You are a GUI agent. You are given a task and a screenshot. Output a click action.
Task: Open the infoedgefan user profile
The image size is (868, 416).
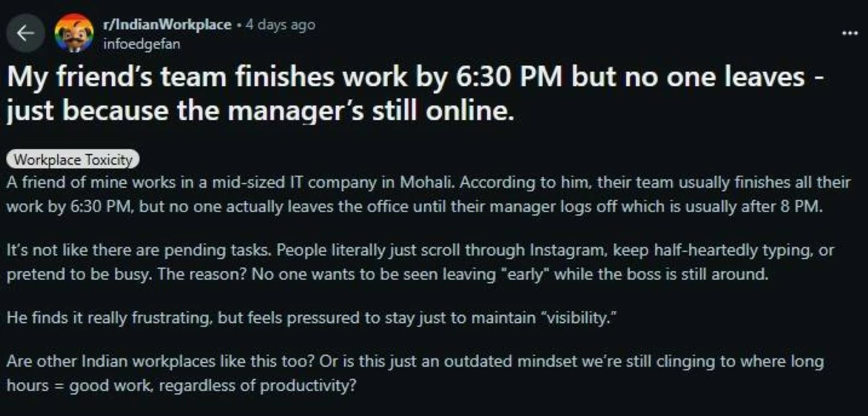click(x=141, y=44)
